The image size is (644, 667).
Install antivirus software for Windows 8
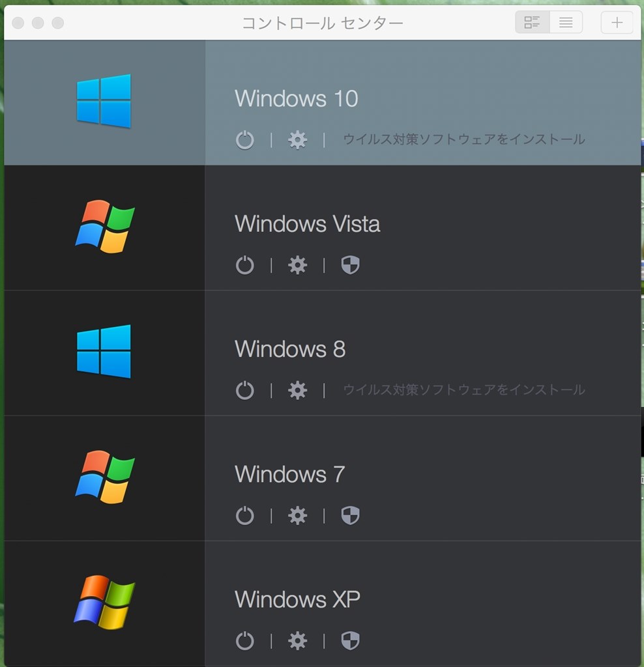tap(463, 390)
